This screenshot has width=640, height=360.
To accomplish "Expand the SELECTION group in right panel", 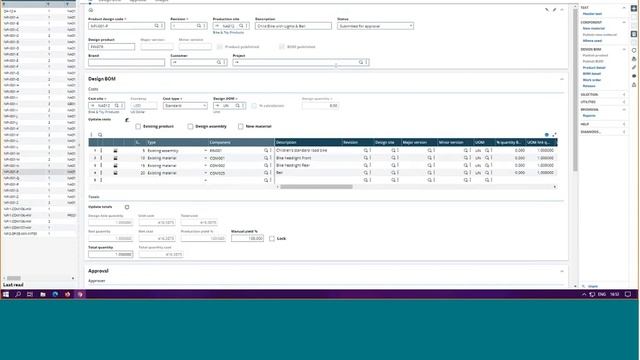I will 624,95.
